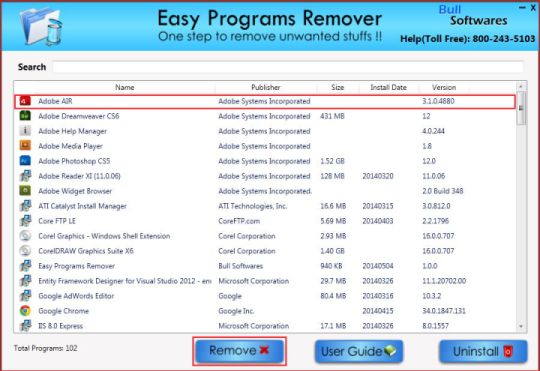Click the Core FTP LE icon
The height and width of the screenshot is (371, 540).
[25, 221]
